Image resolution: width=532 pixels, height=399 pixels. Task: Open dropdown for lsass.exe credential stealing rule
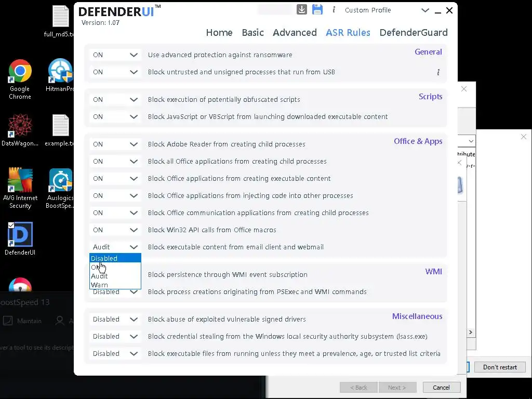coord(115,337)
